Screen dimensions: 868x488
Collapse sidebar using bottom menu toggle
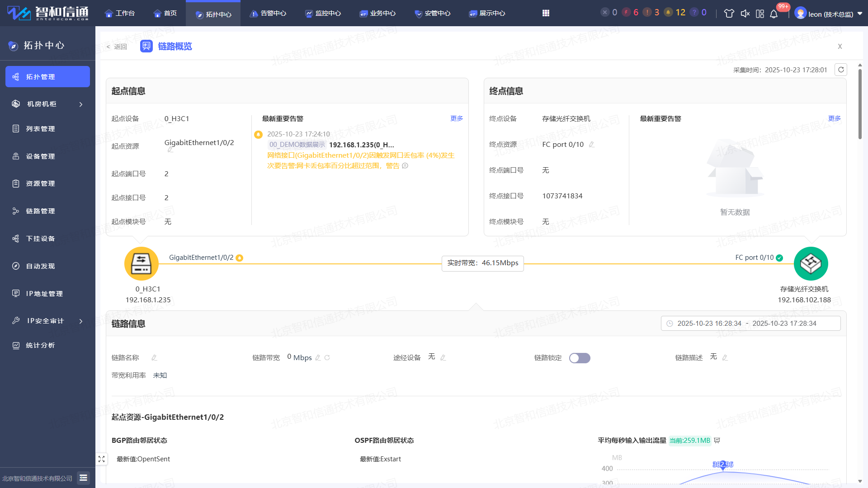coord(83,478)
